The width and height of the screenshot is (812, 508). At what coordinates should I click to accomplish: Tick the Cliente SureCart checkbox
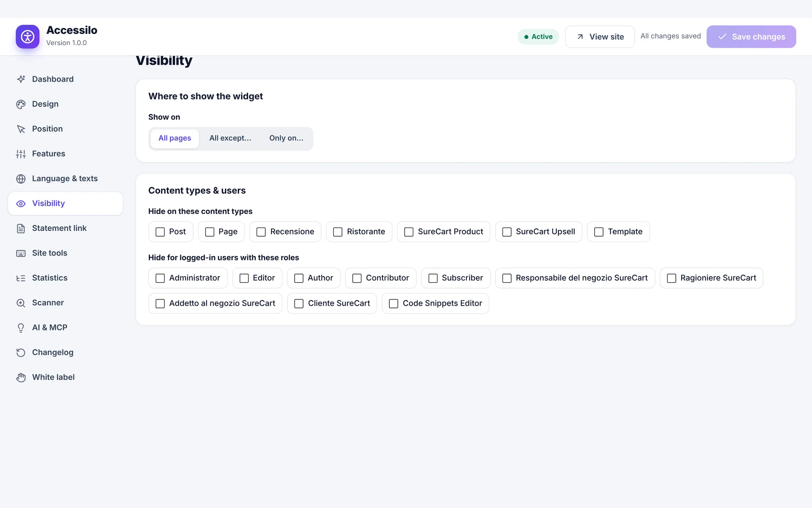[x=299, y=304]
